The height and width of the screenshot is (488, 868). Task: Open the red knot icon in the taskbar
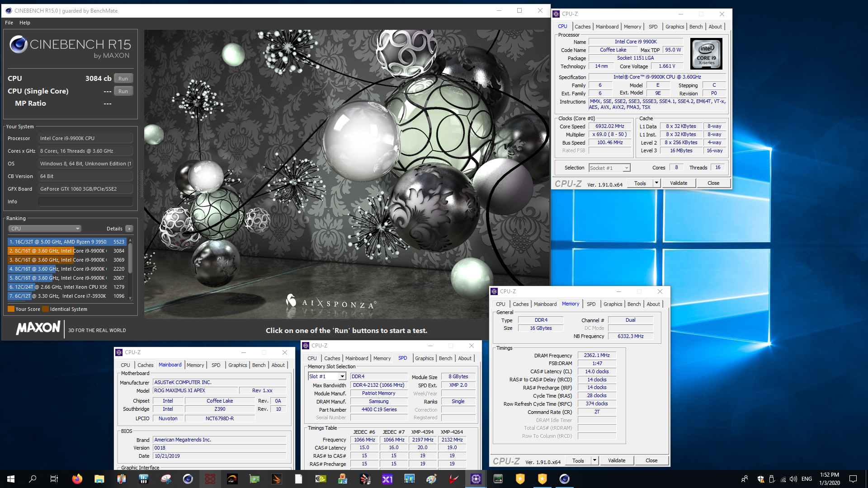210,479
